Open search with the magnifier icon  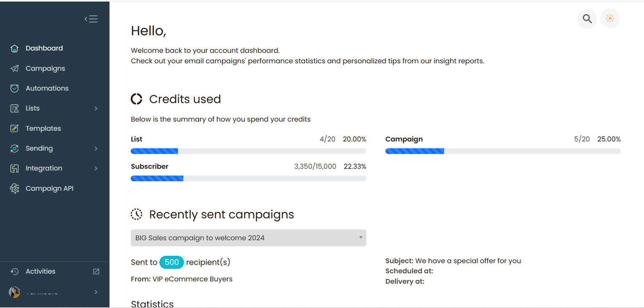tap(587, 19)
